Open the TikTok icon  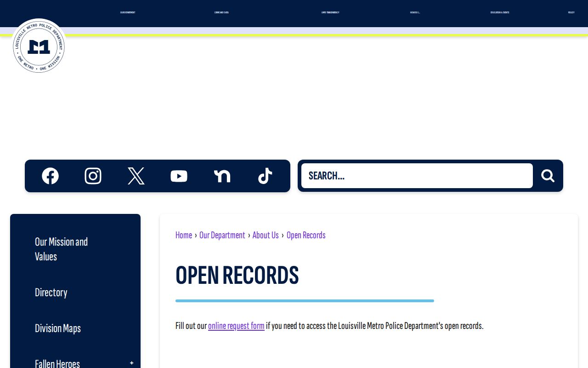tap(265, 176)
